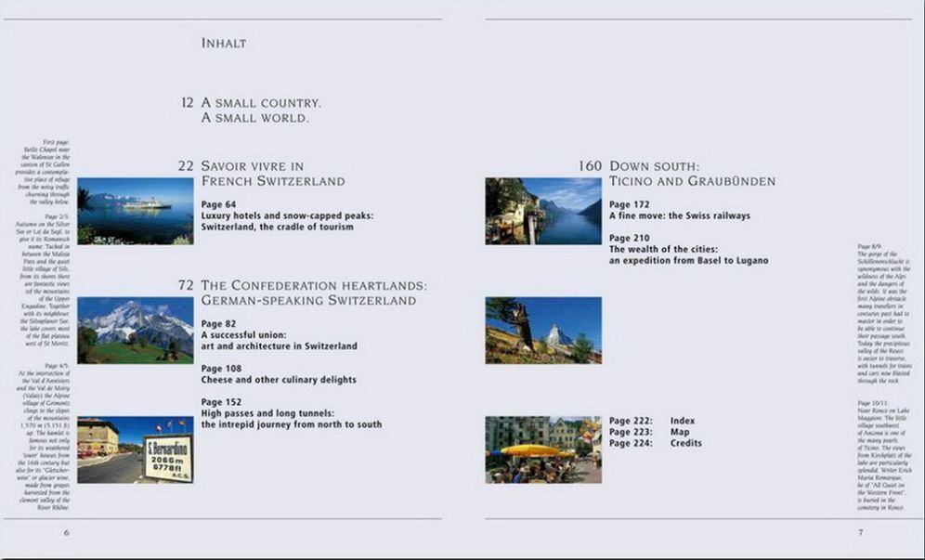The image size is (925, 560).
Task: Open Page 82 art and architecture entry
Action: [279, 334]
